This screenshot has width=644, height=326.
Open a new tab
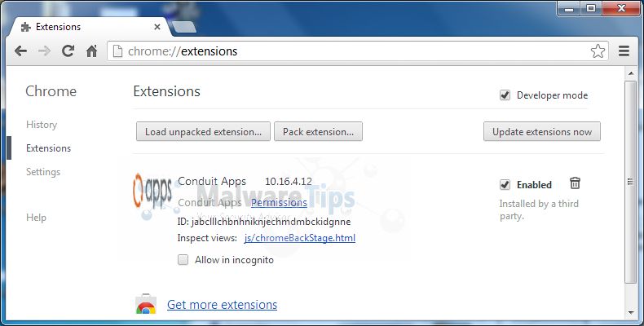(183, 27)
